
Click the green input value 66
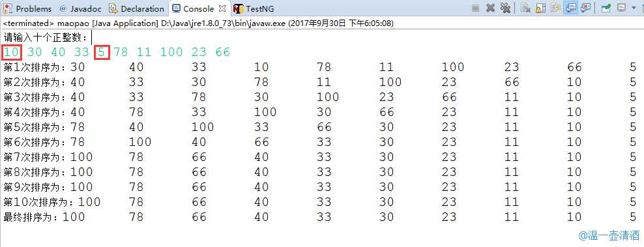(x=223, y=52)
